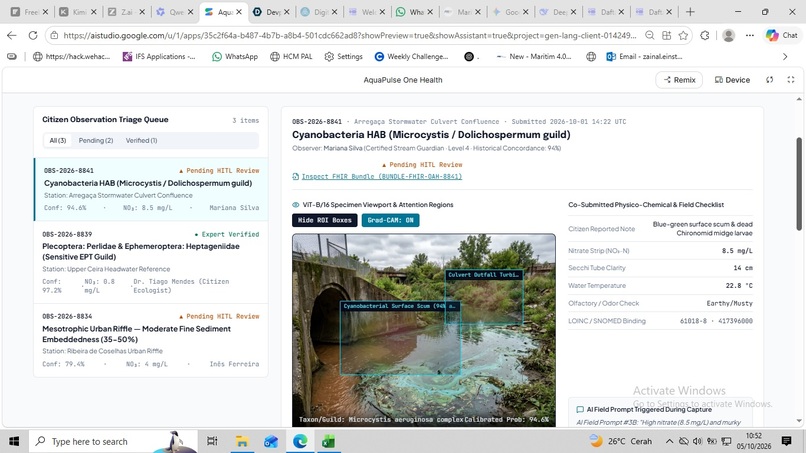This screenshot has height=453, width=806.
Task: Open the notifications center icon
Action: [x=786, y=441]
